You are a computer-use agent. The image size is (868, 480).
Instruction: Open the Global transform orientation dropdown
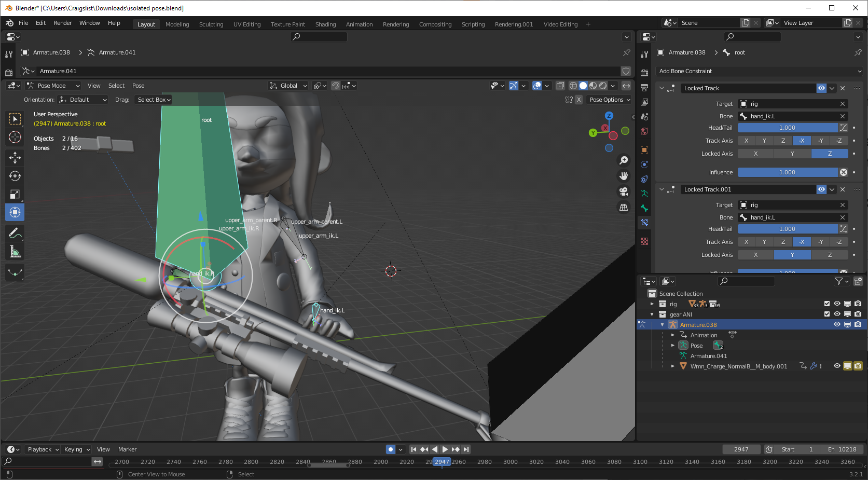[x=288, y=86]
